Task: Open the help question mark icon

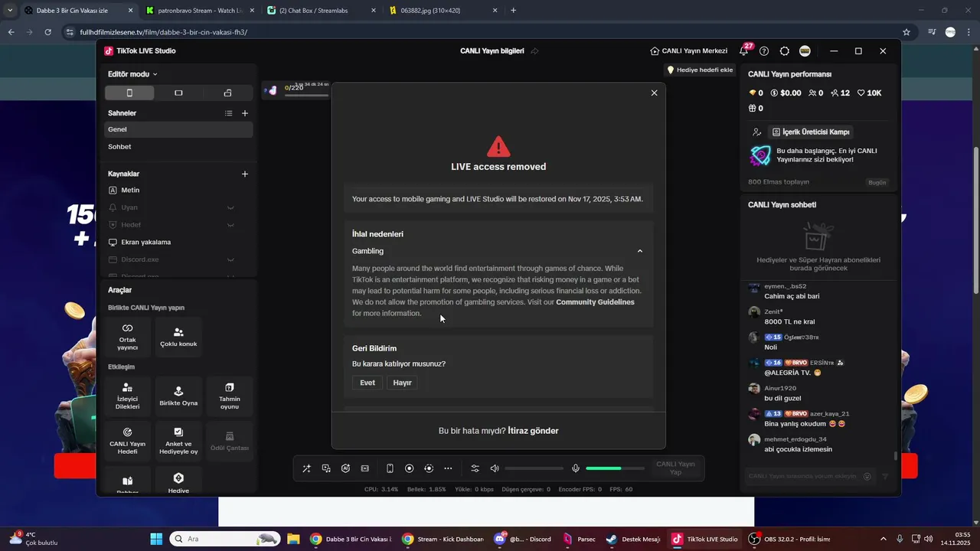Action: pos(764,51)
